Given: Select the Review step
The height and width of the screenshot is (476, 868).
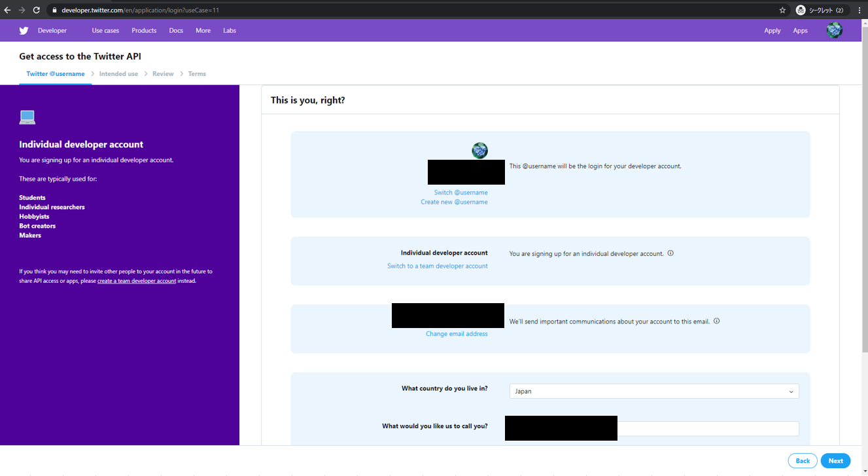Looking at the screenshot, I should click(163, 74).
